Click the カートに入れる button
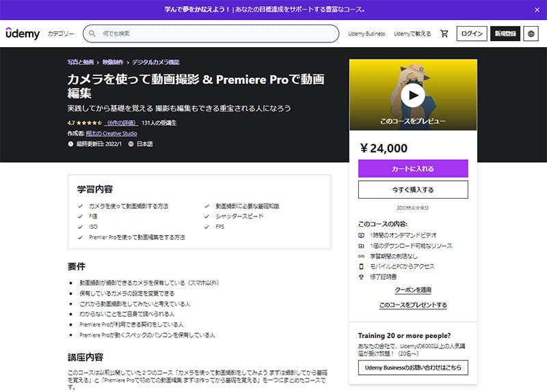The width and height of the screenshot is (547, 392). (413, 169)
